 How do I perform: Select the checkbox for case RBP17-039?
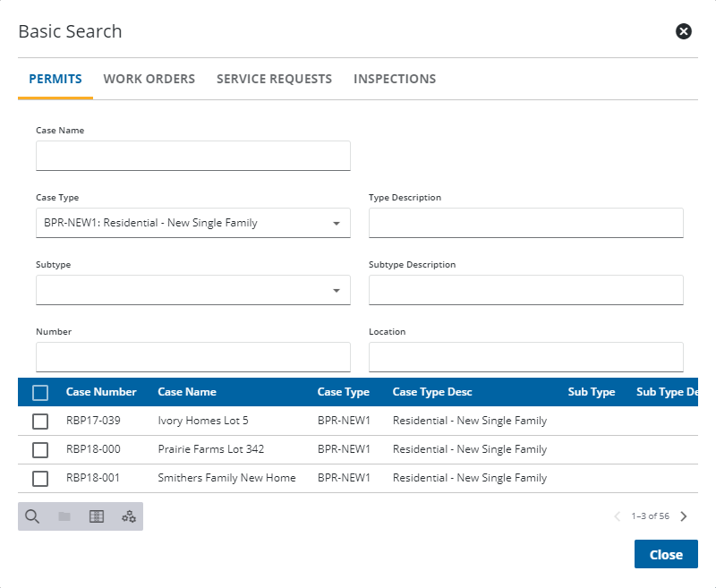coord(40,421)
